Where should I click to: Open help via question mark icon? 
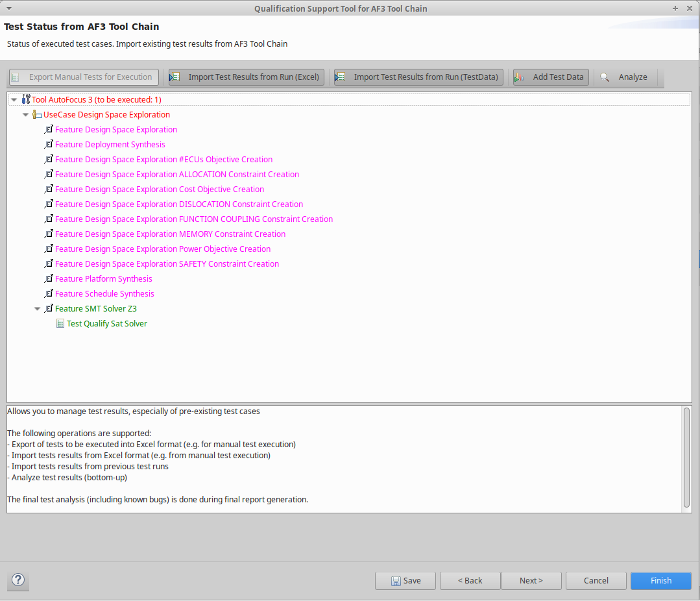(x=18, y=580)
